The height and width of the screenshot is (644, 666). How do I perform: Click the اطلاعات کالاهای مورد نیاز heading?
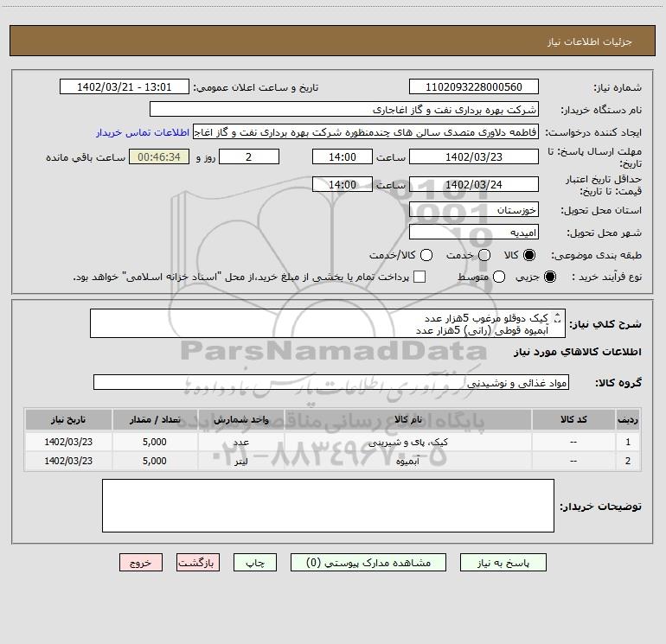click(x=577, y=352)
